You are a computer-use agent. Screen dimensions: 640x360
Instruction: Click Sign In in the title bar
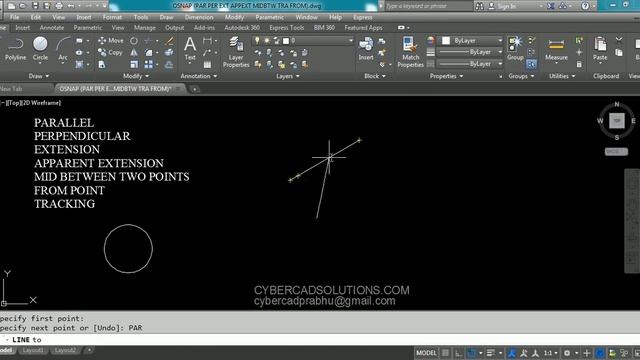503,6
